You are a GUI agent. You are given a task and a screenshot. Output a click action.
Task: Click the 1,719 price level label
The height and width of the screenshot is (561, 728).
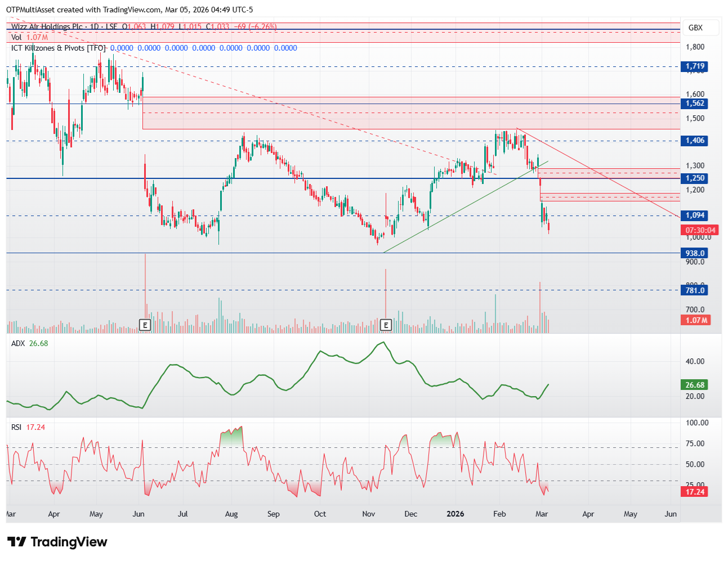695,66
